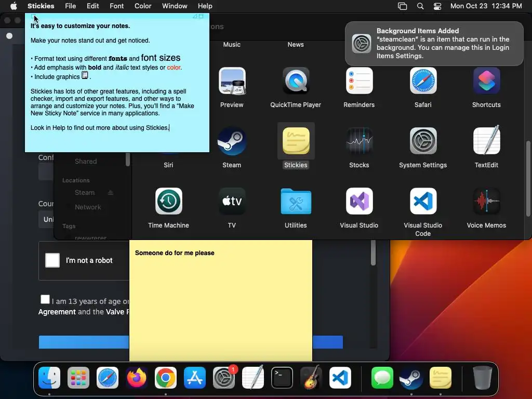The image size is (532, 399).
Task: Open the Stickies app menu
Action: click(41, 6)
